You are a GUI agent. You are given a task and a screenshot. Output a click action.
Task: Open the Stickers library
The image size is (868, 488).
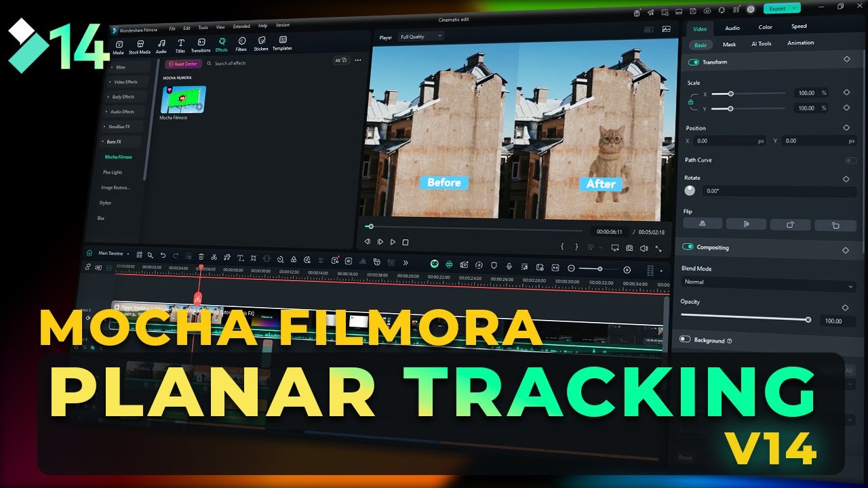click(x=262, y=43)
